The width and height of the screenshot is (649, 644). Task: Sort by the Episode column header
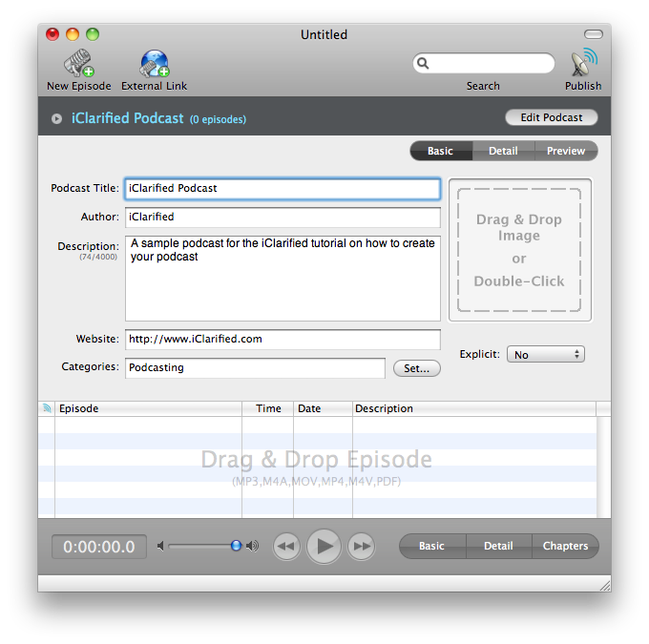(x=148, y=408)
